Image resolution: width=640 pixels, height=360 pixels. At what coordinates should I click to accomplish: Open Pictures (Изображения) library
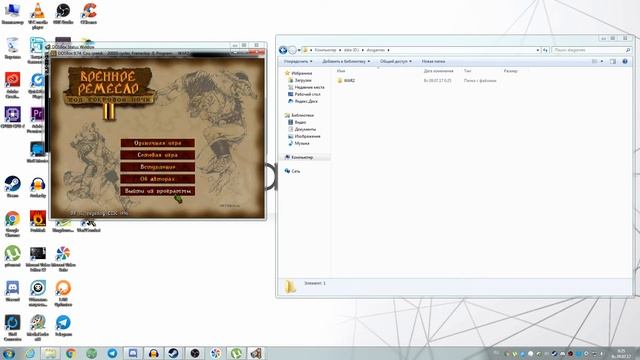pyautogui.click(x=304, y=136)
